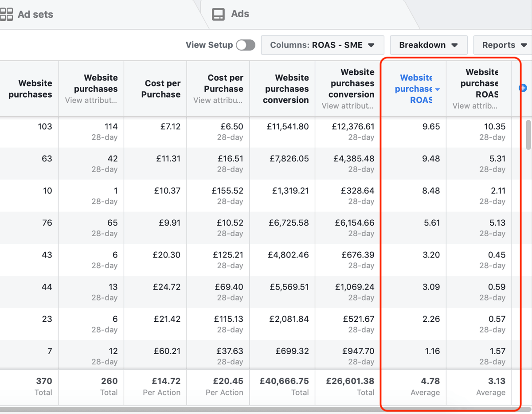Select the blue Website purchase ROAS column header

415,89
